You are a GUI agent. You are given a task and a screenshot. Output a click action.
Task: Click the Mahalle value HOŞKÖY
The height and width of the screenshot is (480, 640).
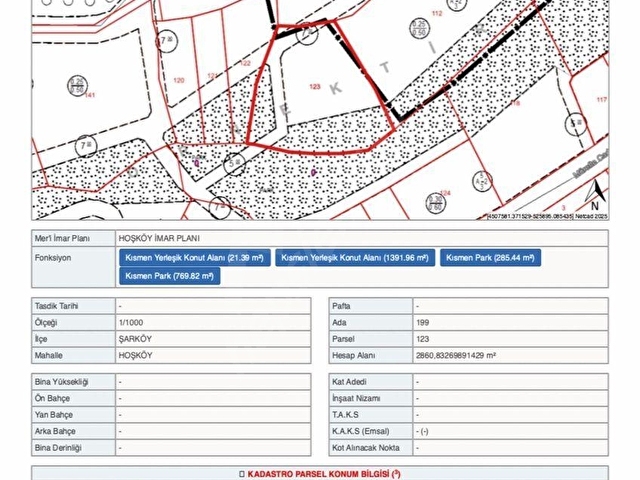click(x=135, y=356)
